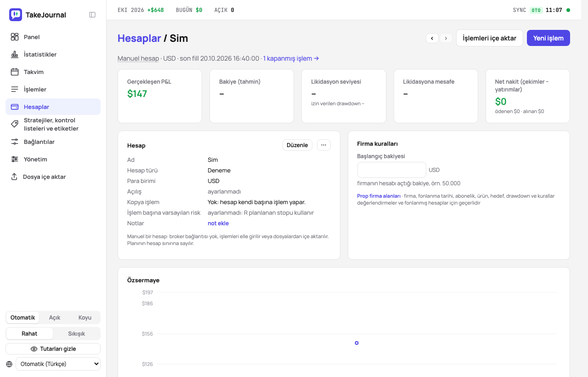Click the Başlangıç bakiyesi input field
Screen dimensions: 588x377
pyautogui.click(x=392, y=170)
